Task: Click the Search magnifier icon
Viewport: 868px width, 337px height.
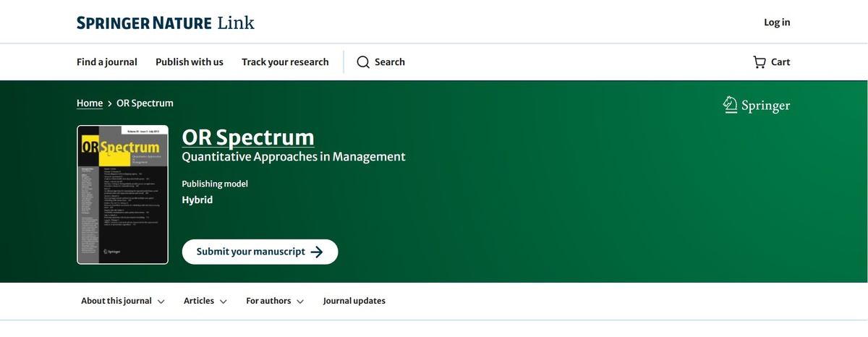Action: pyautogui.click(x=363, y=62)
